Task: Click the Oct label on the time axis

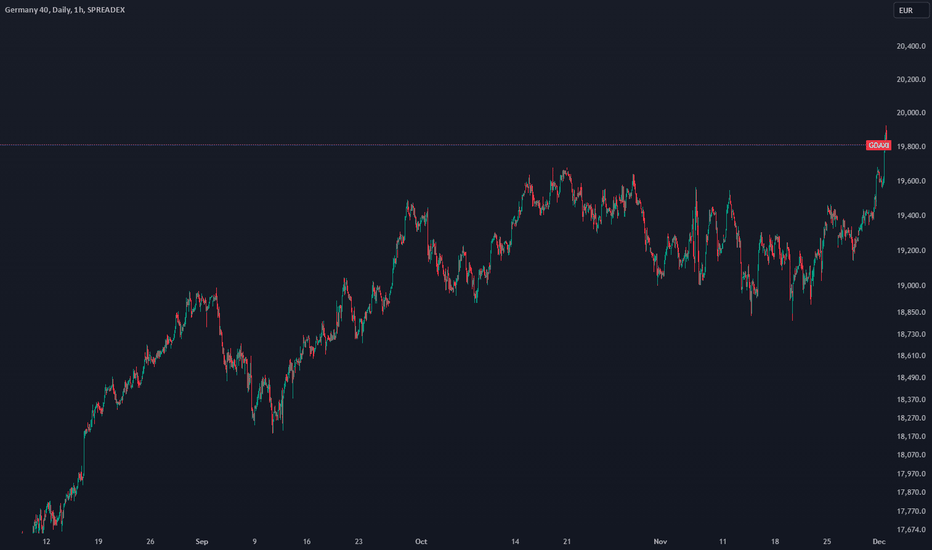Action: pos(421,542)
